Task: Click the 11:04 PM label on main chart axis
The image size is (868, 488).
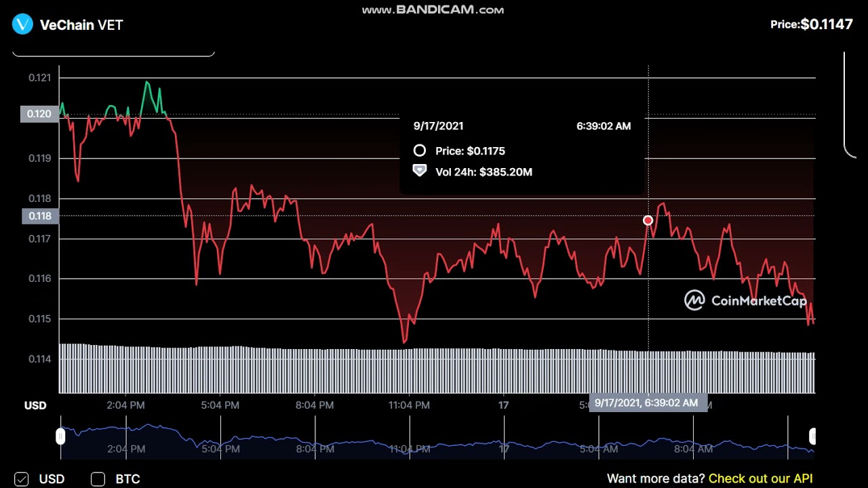Action: [x=409, y=405]
